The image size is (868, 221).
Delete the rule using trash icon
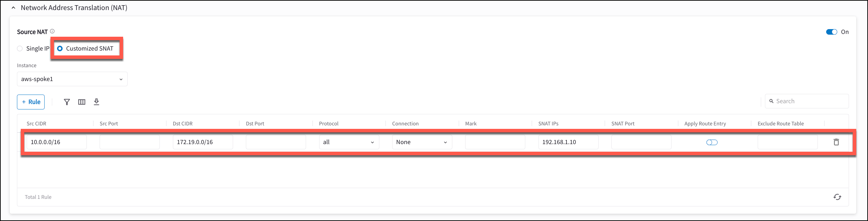(x=836, y=142)
